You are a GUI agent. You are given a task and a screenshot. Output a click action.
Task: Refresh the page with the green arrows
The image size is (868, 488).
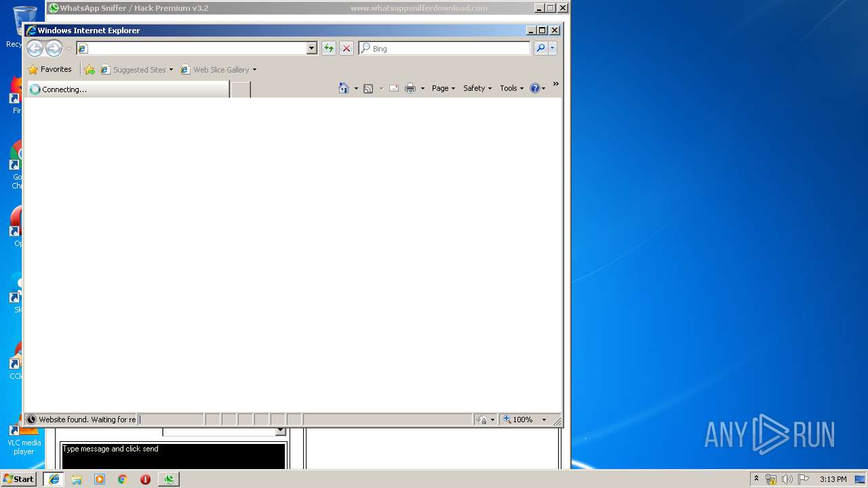tap(329, 48)
